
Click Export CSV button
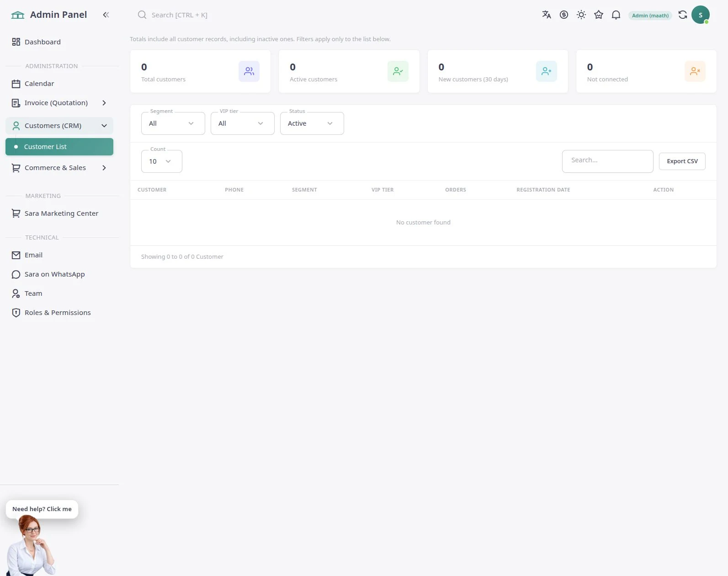coord(682,161)
